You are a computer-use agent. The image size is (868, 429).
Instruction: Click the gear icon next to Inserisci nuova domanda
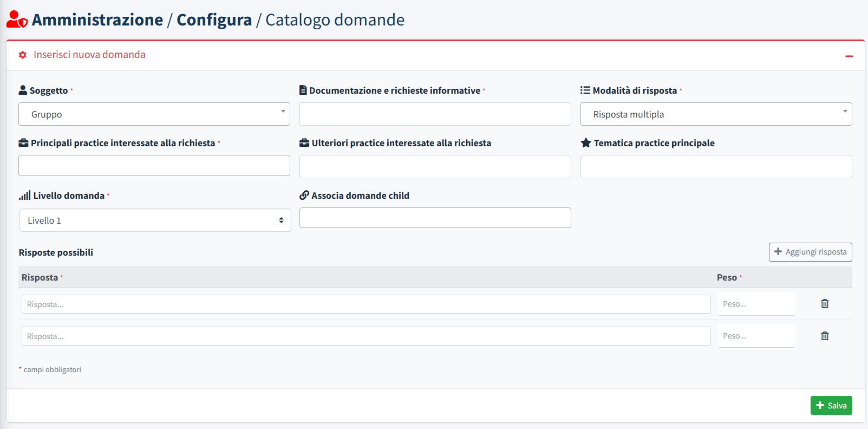click(x=23, y=55)
